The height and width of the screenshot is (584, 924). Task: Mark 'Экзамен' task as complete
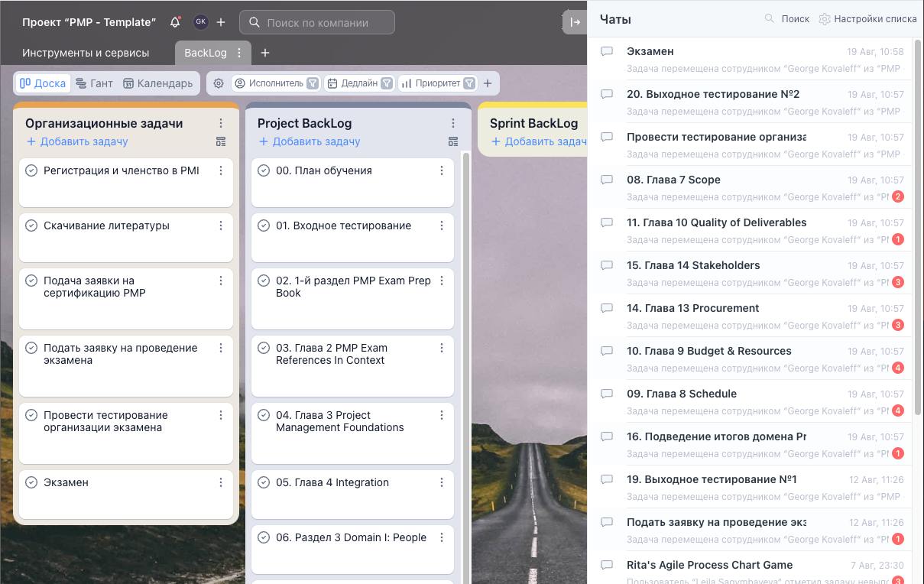click(x=31, y=482)
